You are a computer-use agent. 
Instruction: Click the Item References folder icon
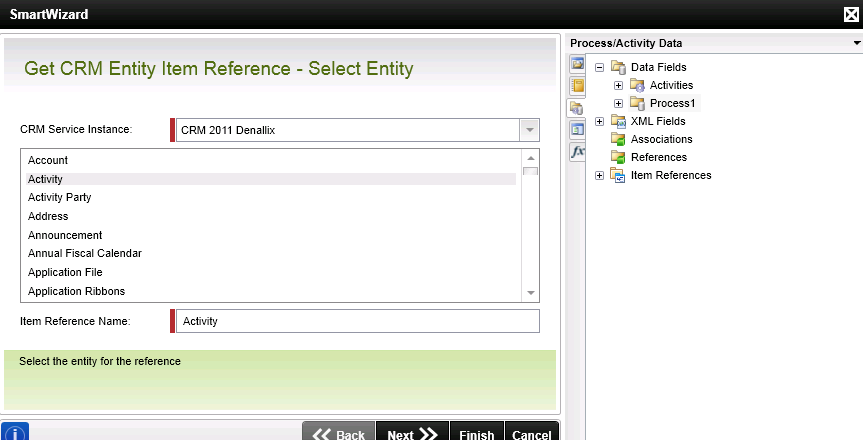pos(618,176)
